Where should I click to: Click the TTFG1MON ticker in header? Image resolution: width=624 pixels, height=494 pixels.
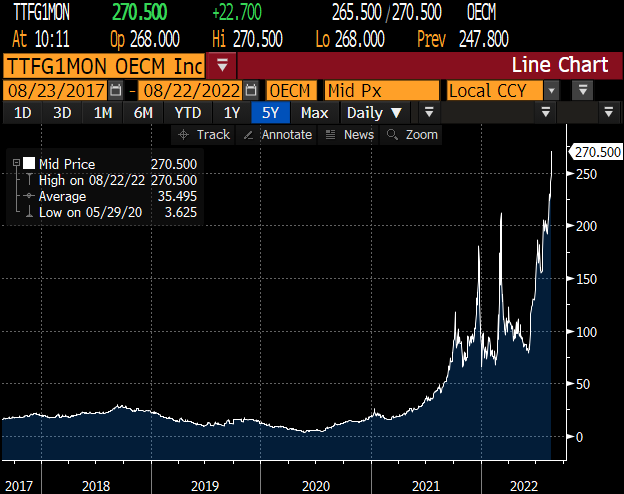coord(41,13)
